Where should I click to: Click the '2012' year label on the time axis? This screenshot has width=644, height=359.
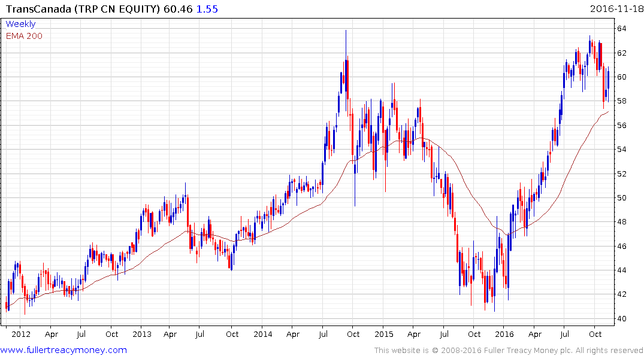coord(21,334)
